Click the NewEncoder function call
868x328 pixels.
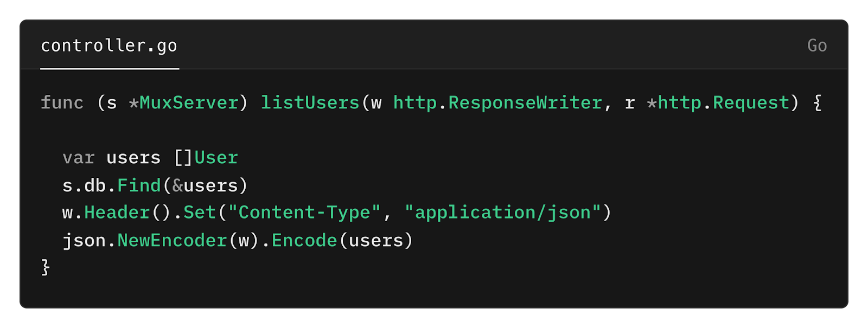click(172, 240)
